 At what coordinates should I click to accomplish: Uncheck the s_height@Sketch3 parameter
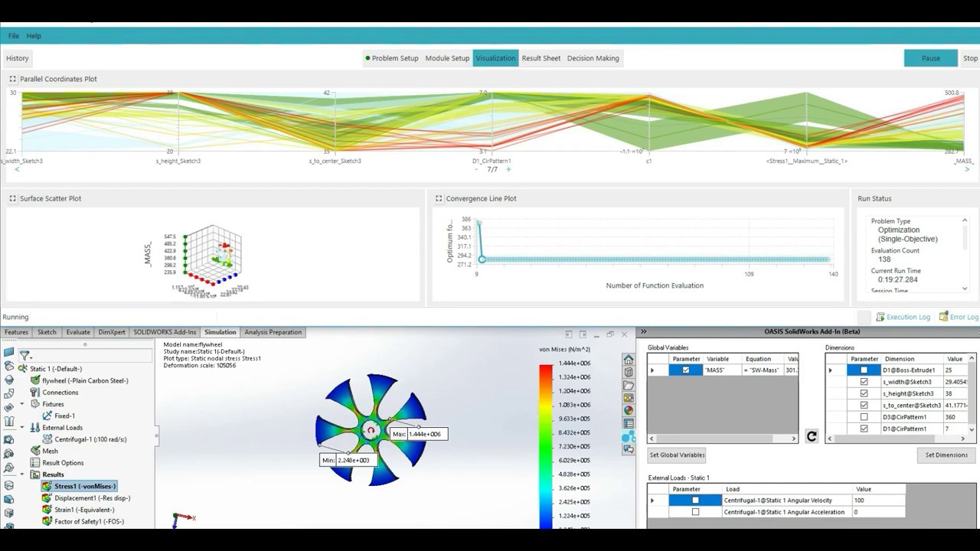864,393
